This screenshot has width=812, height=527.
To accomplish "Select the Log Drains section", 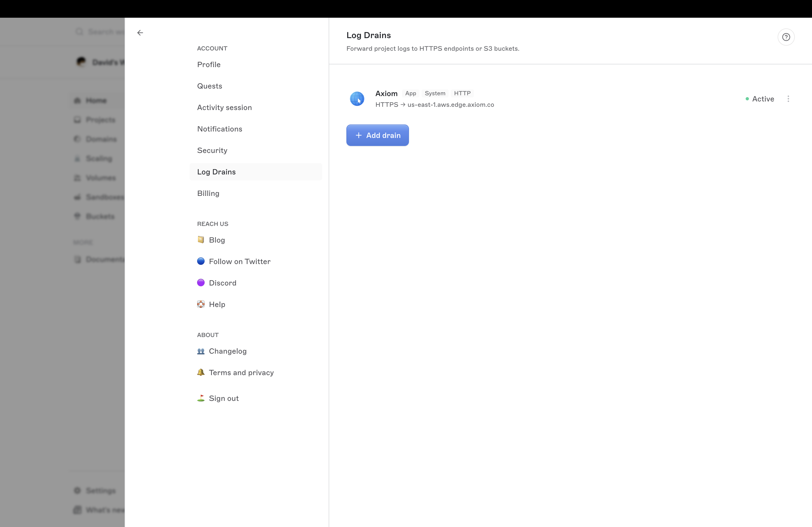I will (256, 172).
